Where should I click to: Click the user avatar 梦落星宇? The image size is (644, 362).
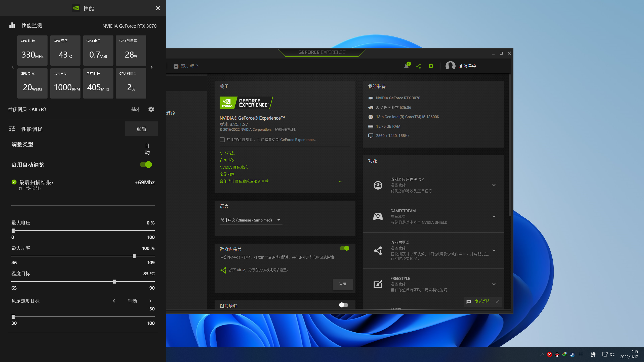click(x=450, y=66)
